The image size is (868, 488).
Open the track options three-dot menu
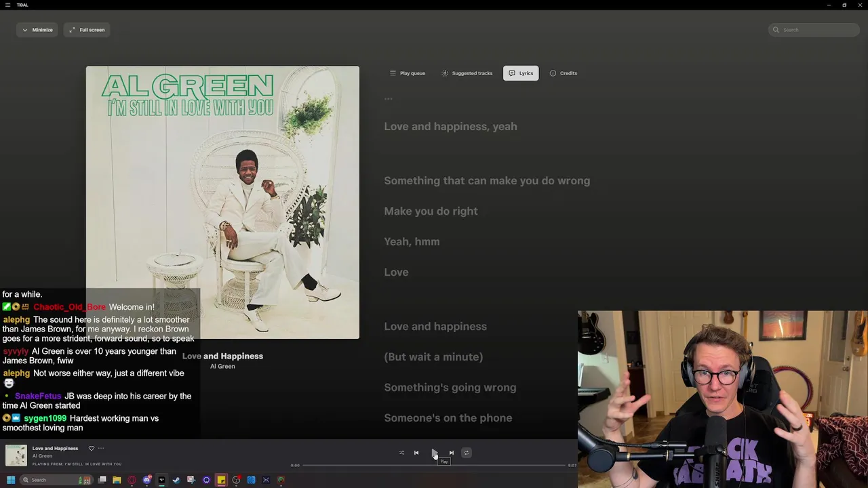pos(101,448)
